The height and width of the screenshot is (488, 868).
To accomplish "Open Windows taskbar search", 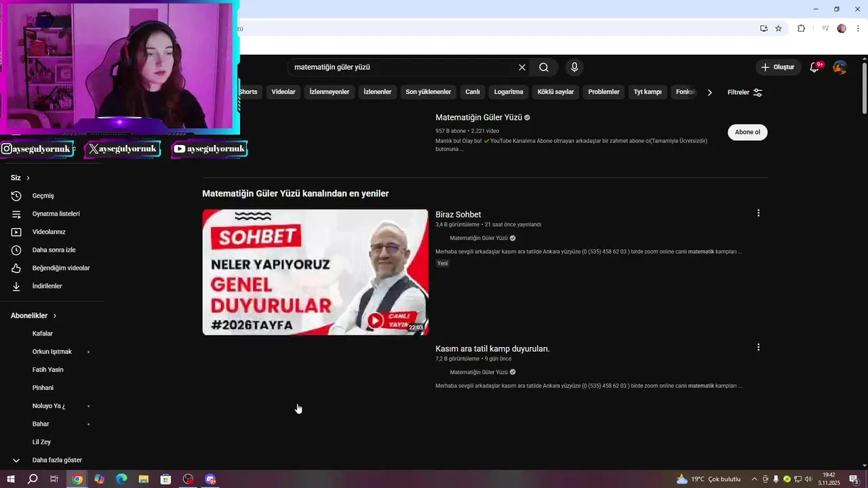I will click(32, 479).
